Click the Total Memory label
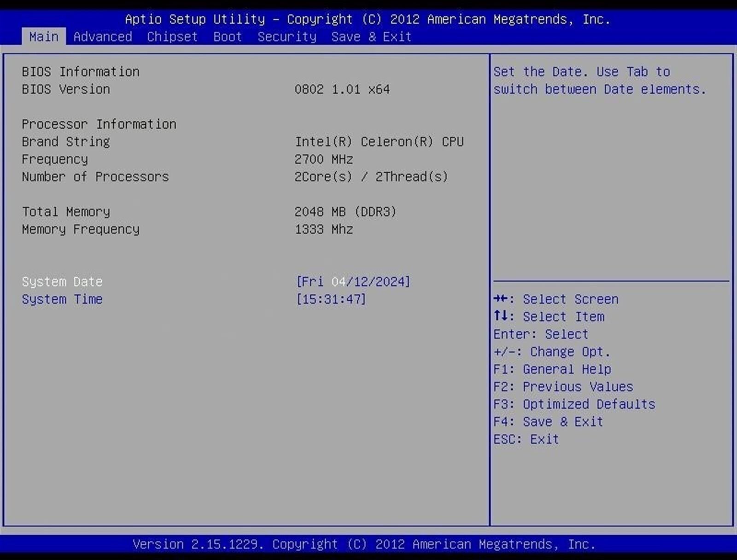Viewport: 737px width, 560px height. [x=66, y=211]
